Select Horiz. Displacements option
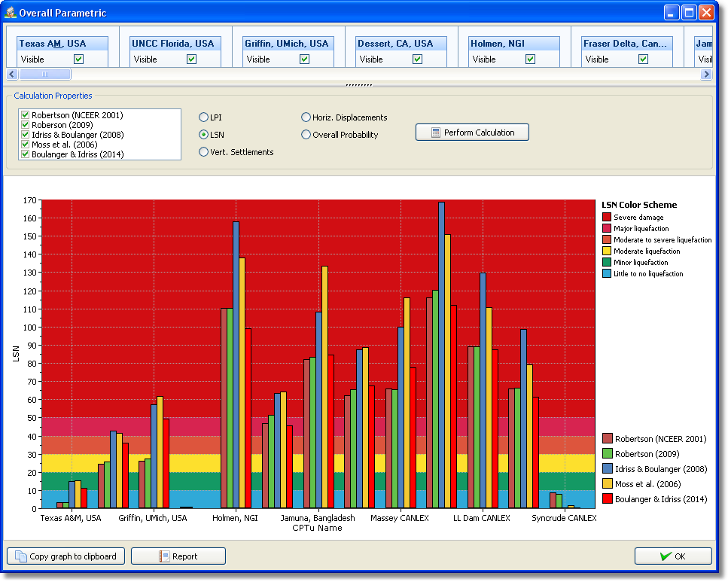 306,117
